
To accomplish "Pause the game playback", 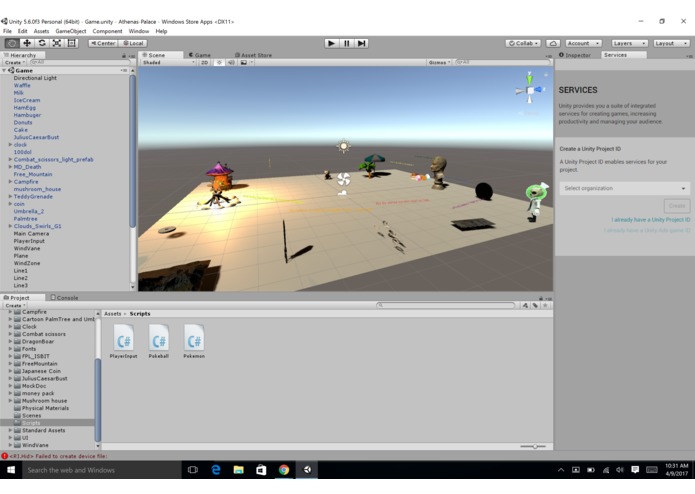I will coord(347,43).
